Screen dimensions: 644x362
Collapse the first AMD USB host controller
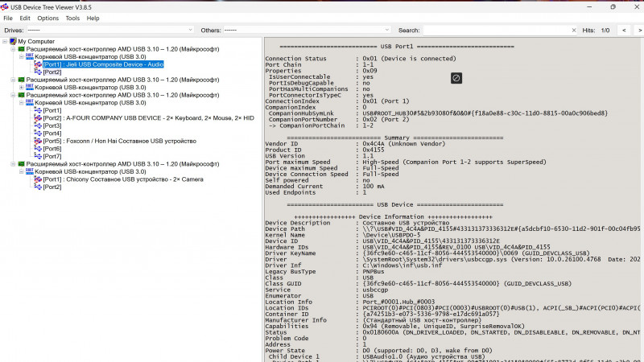click(13, 49)
